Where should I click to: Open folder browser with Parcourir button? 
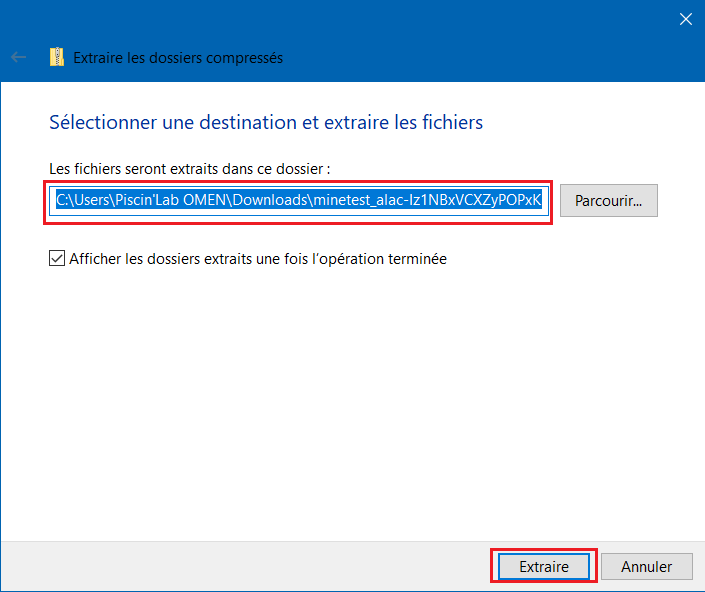coord(608,200)
